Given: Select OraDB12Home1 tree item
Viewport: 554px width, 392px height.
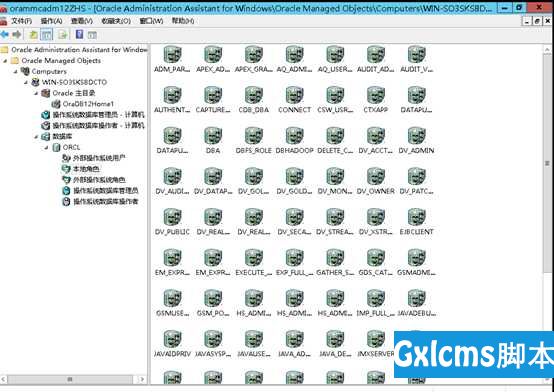Looking at the screenshot, I should click(88, 104).
